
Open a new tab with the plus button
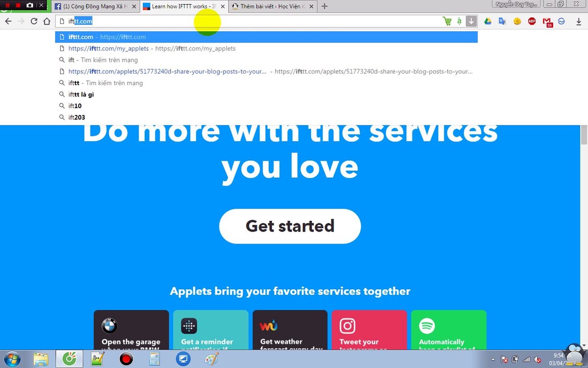point(325,6)
